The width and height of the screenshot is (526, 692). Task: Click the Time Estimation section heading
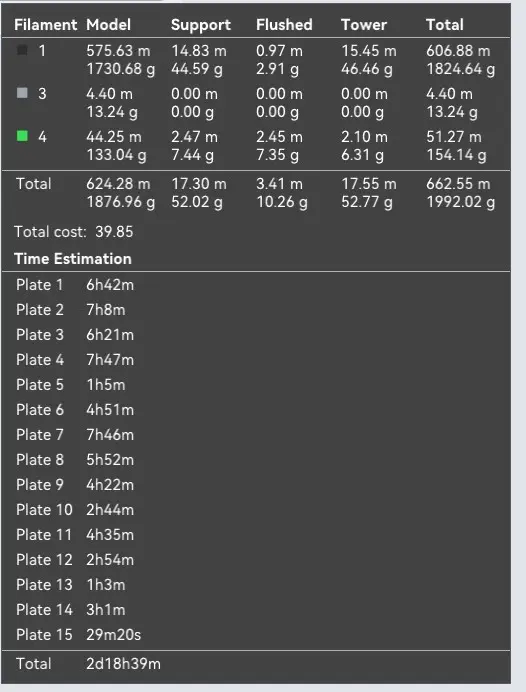(73, 259)
